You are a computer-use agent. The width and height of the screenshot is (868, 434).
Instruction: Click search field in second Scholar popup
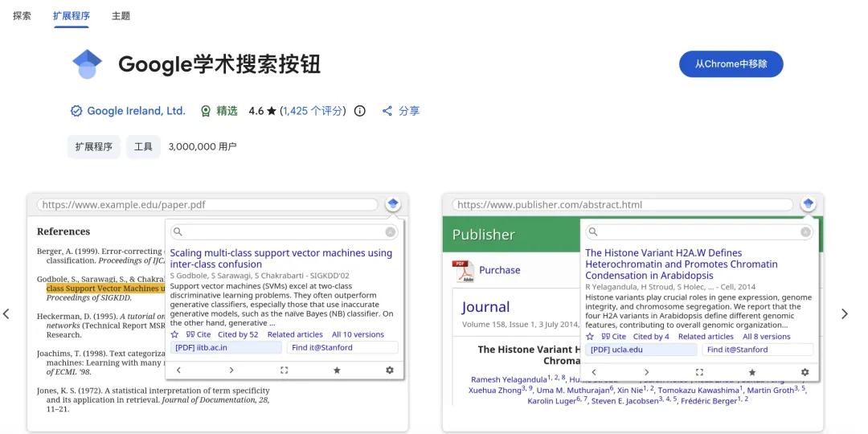699,232
